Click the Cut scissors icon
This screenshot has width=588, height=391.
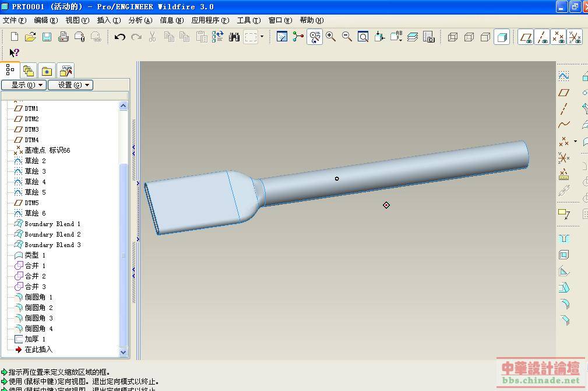pyautogui.click(x=152, y=37)
